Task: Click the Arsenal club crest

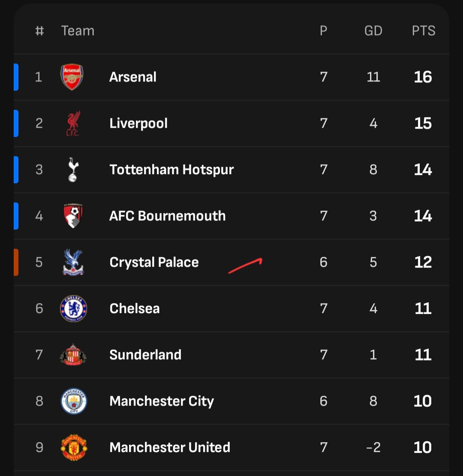Action: coord(72,77)
